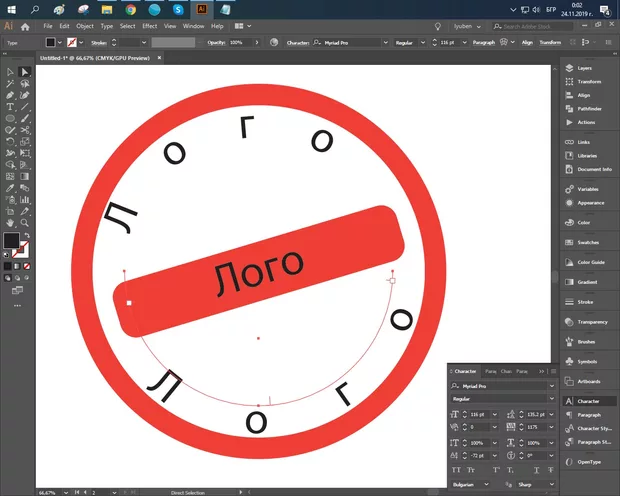
Task: Open the OpenType panel
Action: [589, 462]
